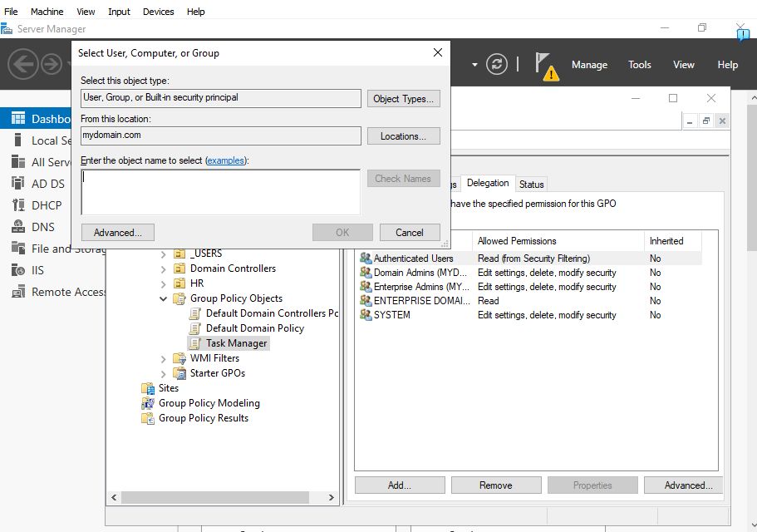Click the Group Policy Results icon

147,418
